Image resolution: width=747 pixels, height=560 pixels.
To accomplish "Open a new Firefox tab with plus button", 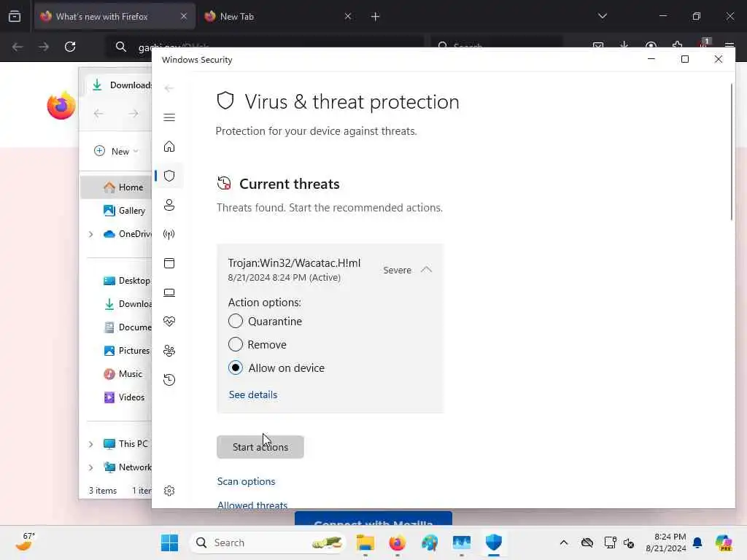I will [375, 17].
